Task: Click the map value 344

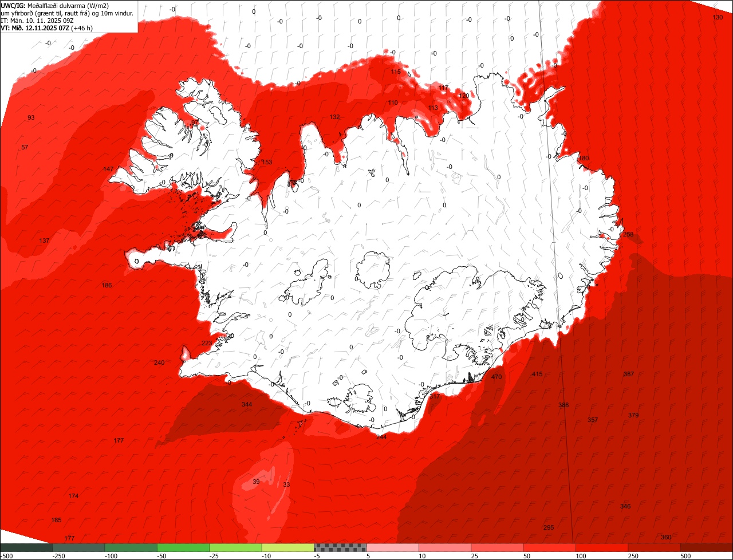Action: coord(247,405)
